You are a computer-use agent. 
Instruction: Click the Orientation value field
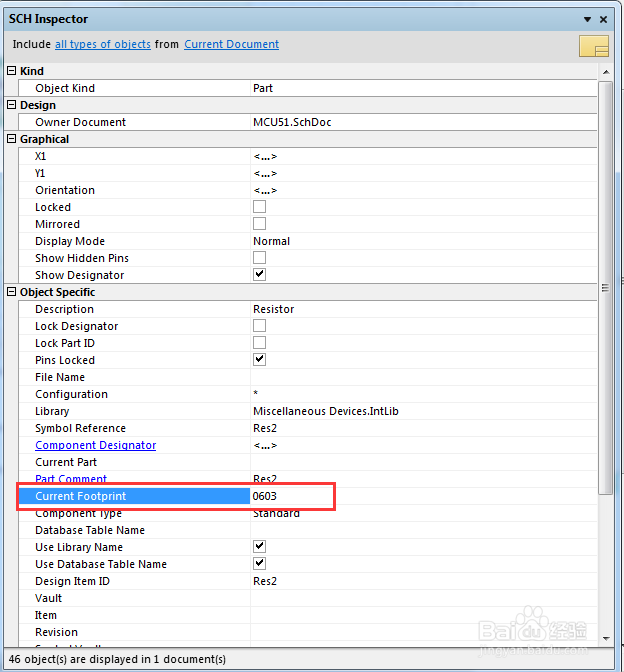(x=423, y=190)
